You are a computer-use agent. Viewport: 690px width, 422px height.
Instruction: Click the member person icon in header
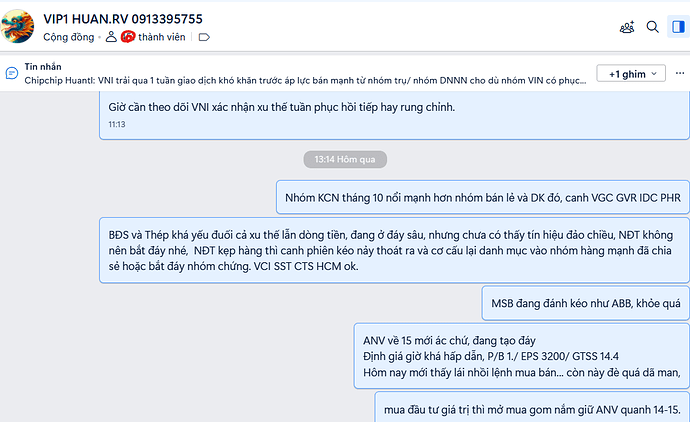[x=111, y=37]
